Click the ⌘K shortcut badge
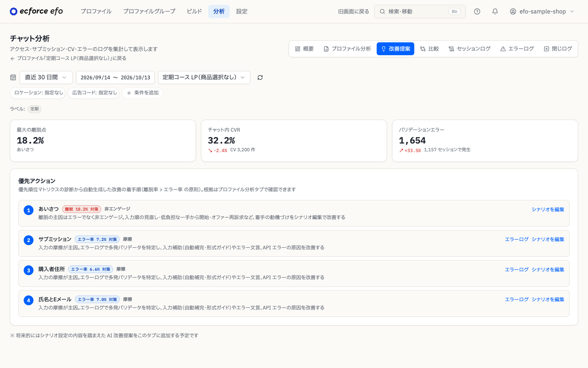 tap(454, 11)
